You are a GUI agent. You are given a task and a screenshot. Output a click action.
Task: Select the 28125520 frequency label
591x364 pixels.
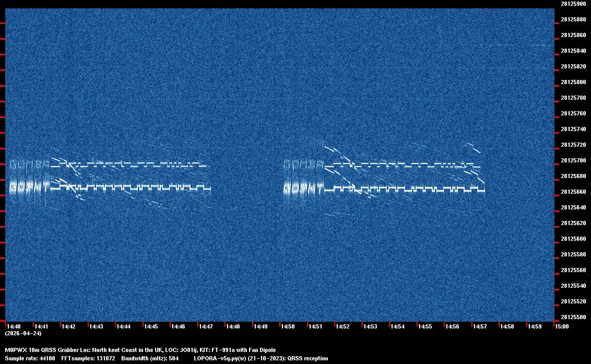pos(574,301)
